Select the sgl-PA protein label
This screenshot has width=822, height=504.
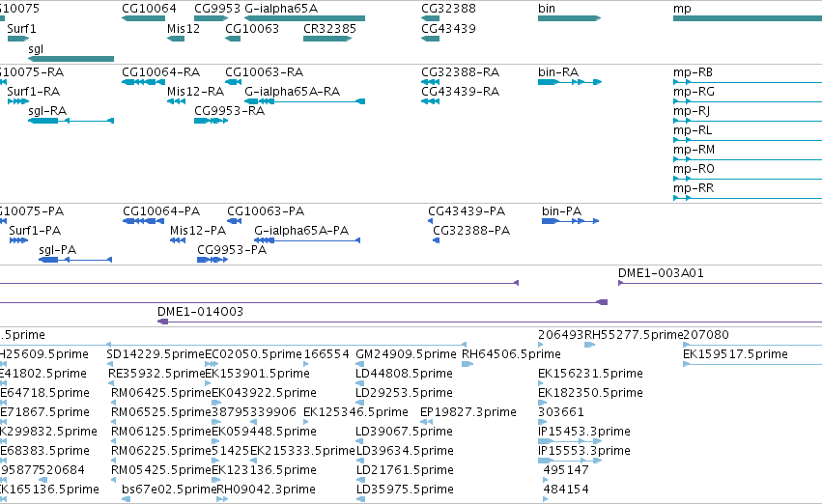(x=58, y=250)
